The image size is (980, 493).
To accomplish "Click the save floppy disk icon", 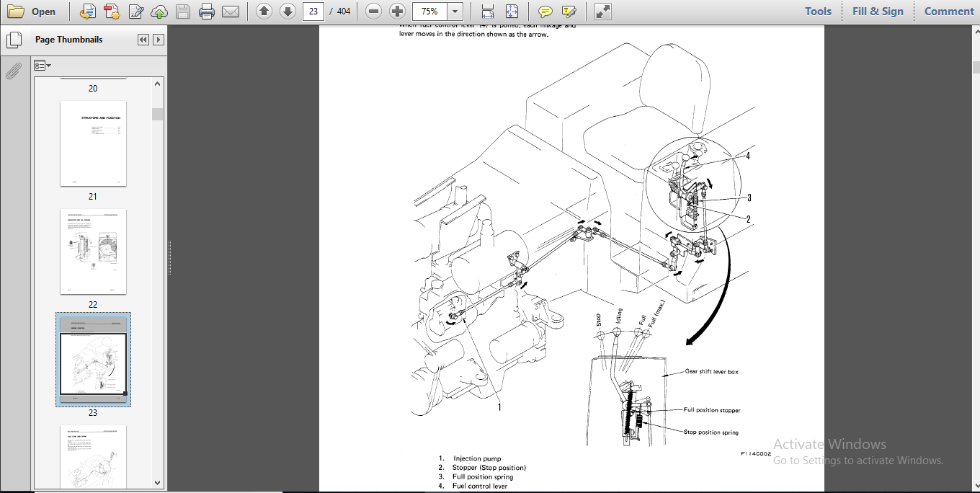I will [183, 12].
